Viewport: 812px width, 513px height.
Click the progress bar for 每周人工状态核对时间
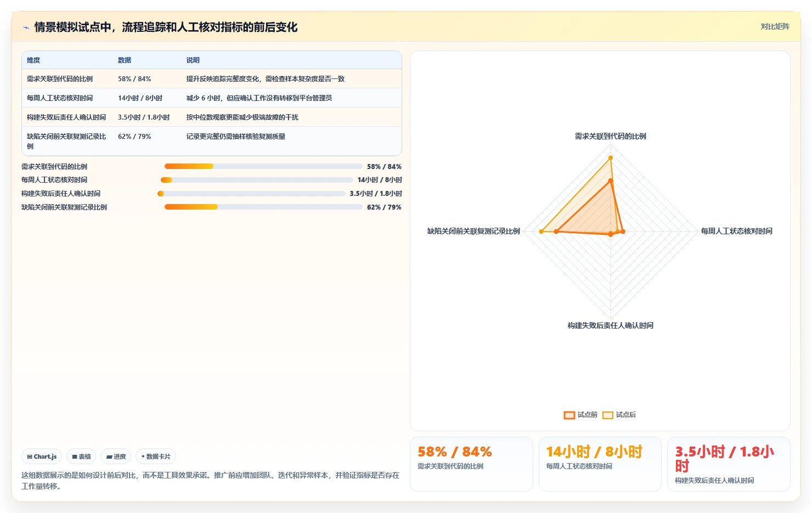tap(257, 180)
